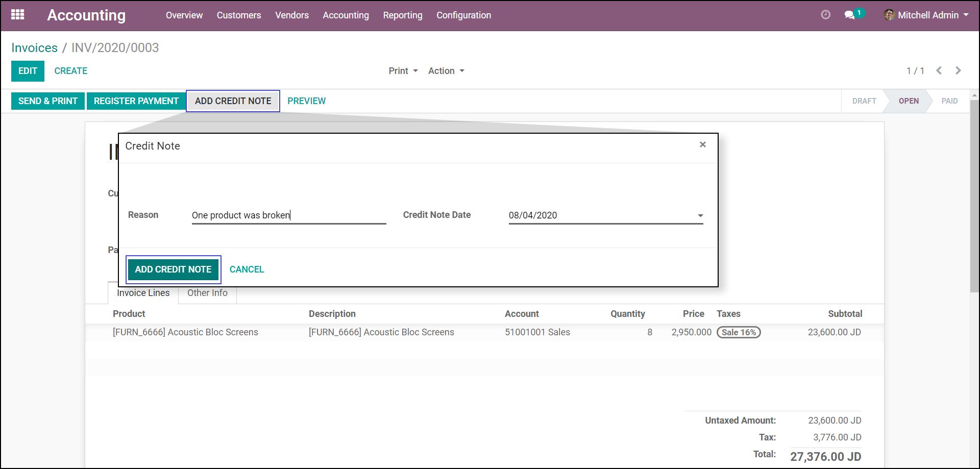
Task: Expand the Credit Note Date dropdown
Action: pyautogui.click(x=700, y=215)
